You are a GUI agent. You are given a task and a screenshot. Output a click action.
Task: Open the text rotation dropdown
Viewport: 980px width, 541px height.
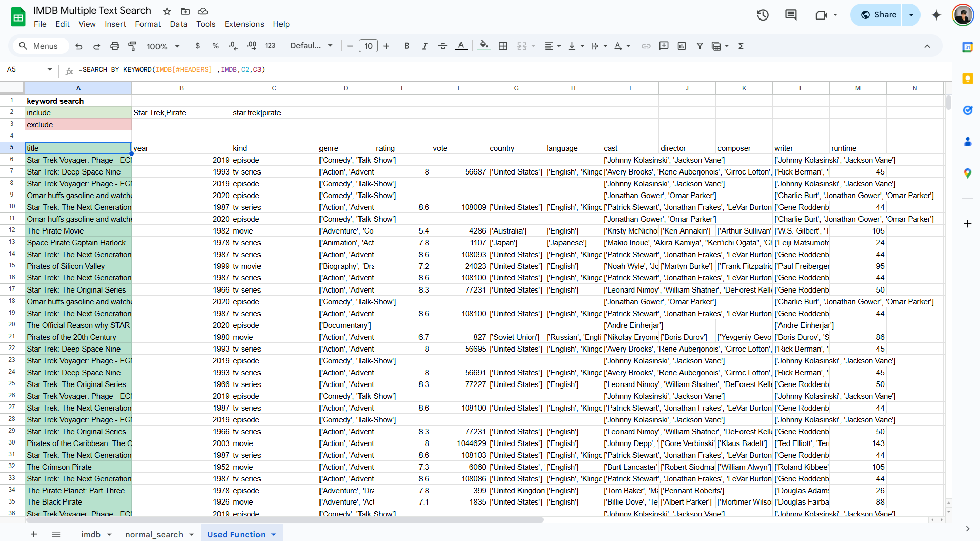pyautogui.click(x=622, y=46)
